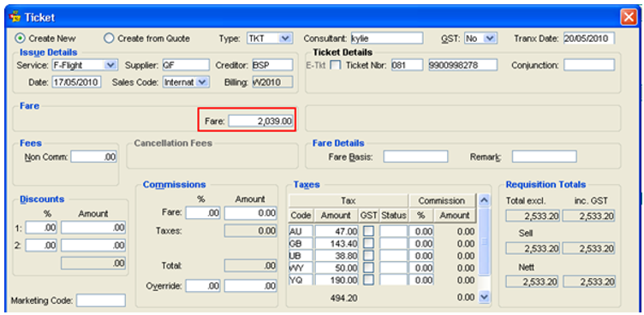This screenshot has width=644, height=315.
Task: Click the Fare amount field 2,039.00
Action: (x=261, y=122)
